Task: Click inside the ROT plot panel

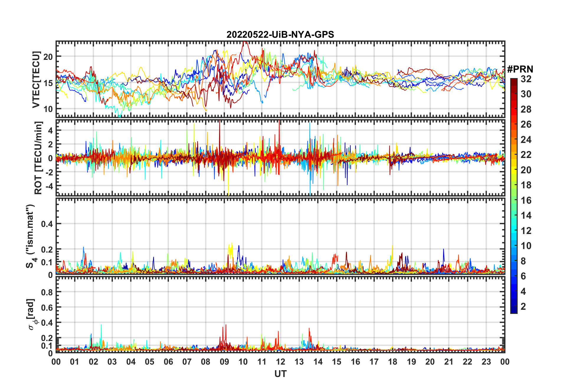Action: click(280, 158)
